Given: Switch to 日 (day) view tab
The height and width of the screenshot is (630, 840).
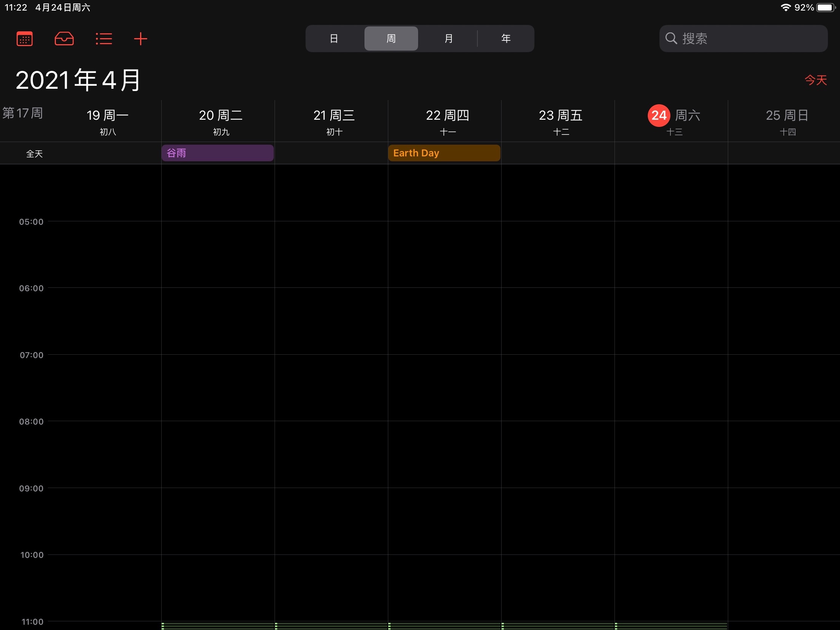Looking at the screenshot, I should click(334, 38).
